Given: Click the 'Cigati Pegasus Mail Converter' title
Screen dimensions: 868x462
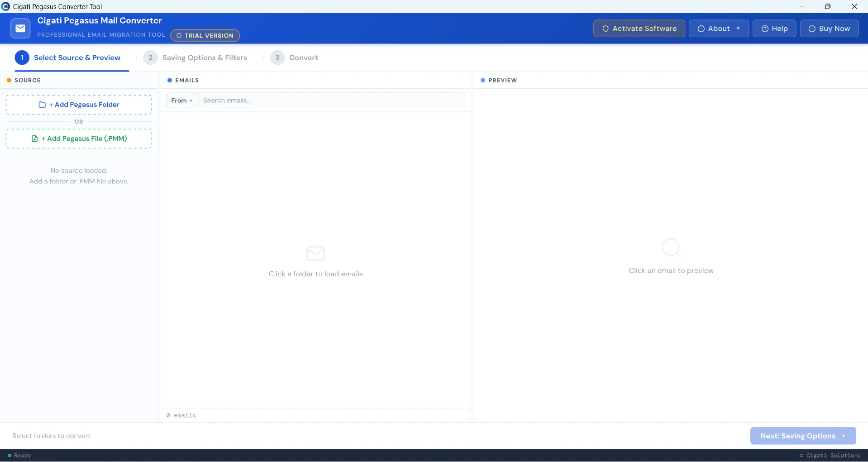Looking at the screenshot, I should [x=100, y=20].
